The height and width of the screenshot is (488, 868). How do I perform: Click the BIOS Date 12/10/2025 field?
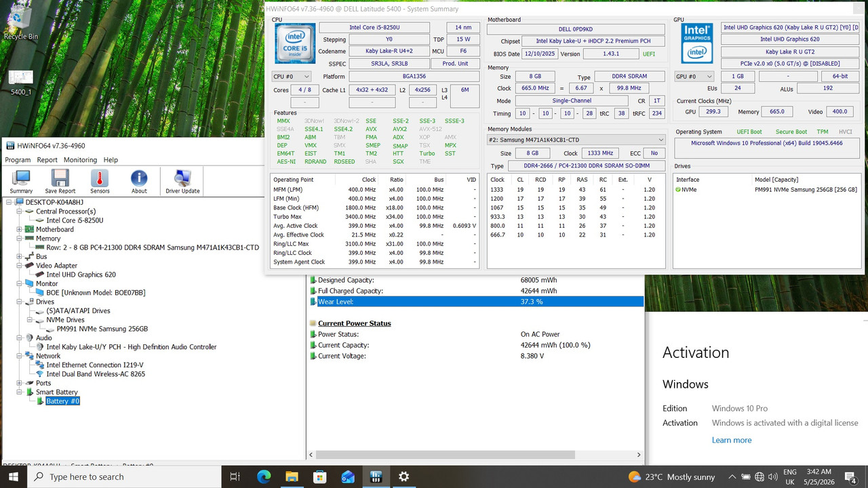pos(539,54)
